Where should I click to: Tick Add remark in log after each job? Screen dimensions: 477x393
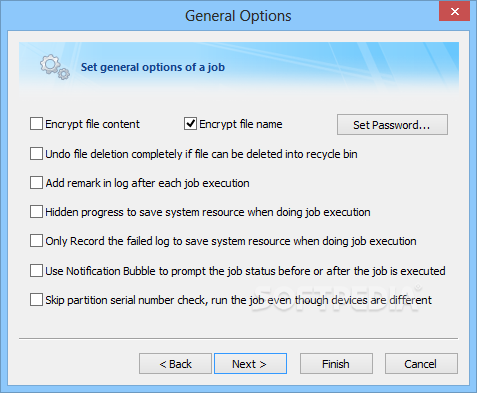coord(36,183)
